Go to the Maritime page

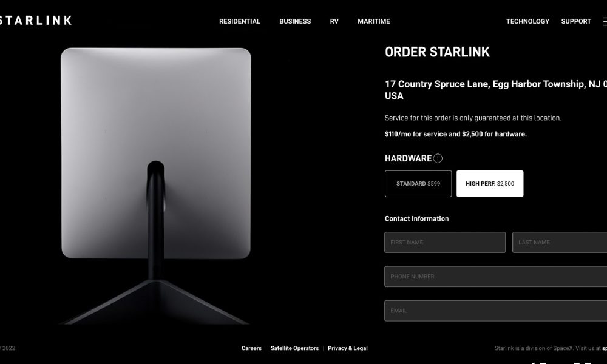click(x=373, y=22)
